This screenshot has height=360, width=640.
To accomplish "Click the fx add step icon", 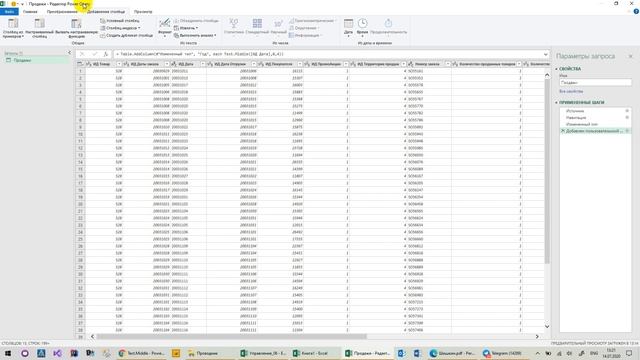I will [x=106, y=54].
